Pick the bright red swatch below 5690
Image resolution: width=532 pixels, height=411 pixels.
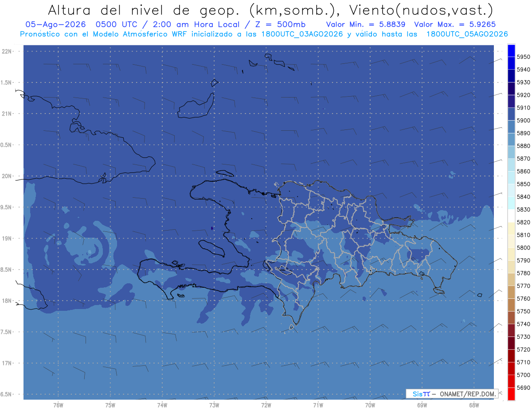point(511,394)
